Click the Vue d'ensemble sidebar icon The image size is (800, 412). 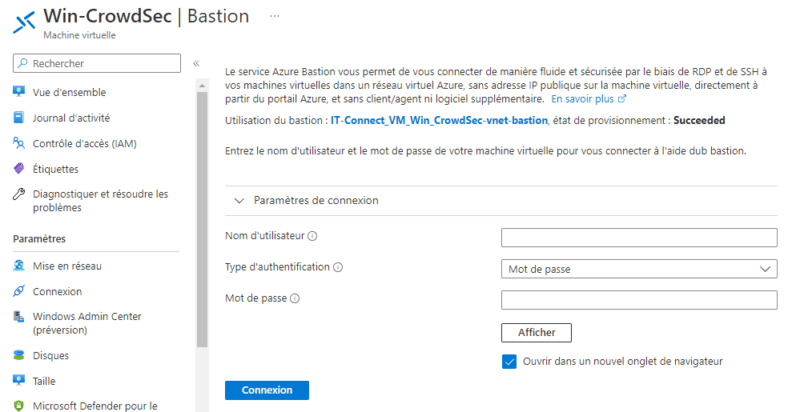18,92
